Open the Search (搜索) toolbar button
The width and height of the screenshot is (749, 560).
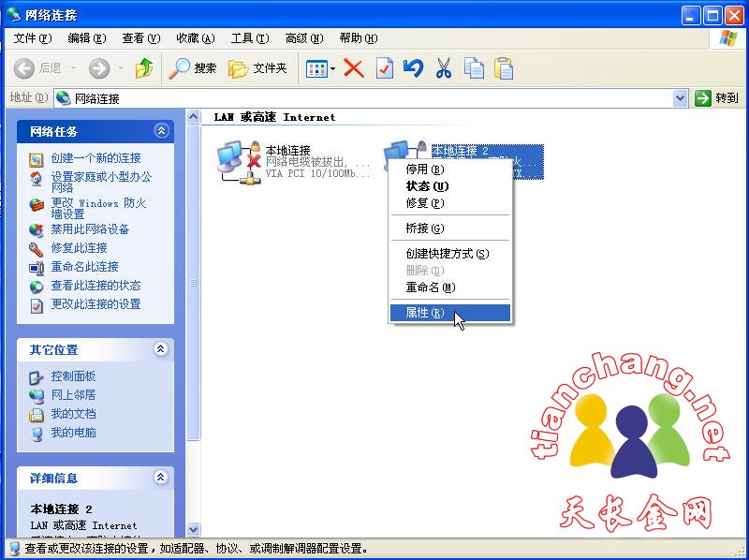click(x=193, y=68)
